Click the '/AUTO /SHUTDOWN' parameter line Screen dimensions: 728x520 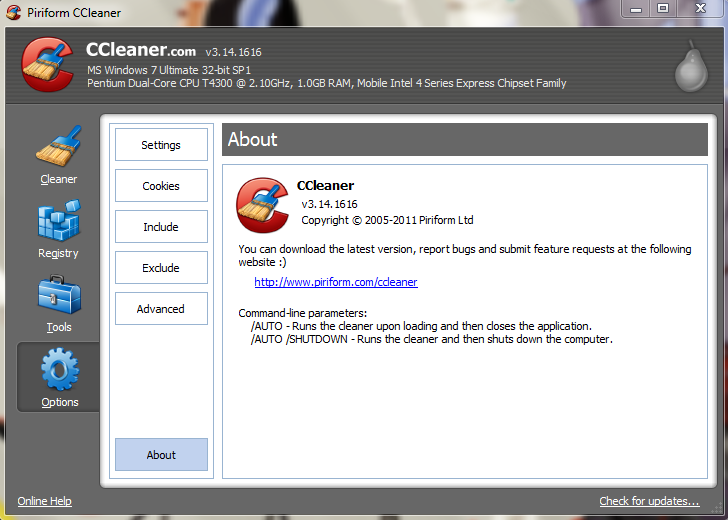[432, 339]
